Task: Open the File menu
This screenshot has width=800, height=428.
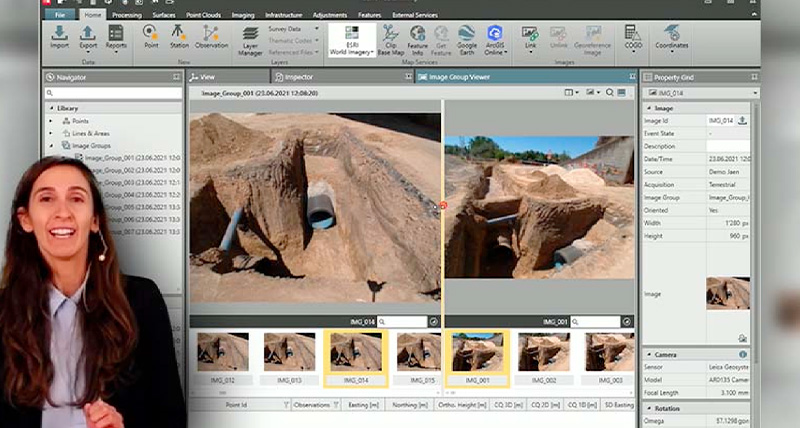Action: pyautogui.click(x=60, y=15)
